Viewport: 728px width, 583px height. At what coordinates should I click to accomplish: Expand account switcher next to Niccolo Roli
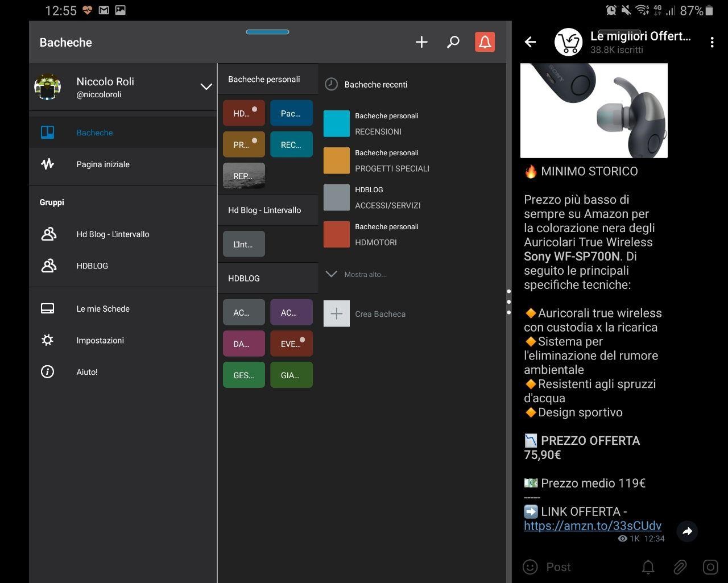(206, 87)
